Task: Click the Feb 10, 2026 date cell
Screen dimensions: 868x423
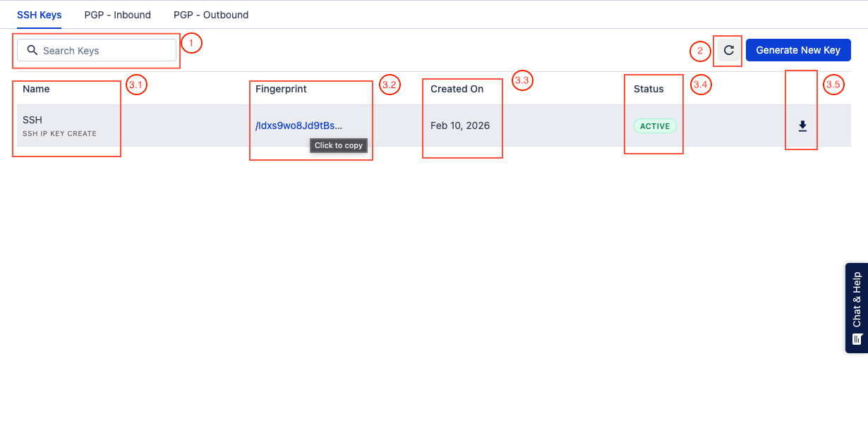Action: (460, 125)
